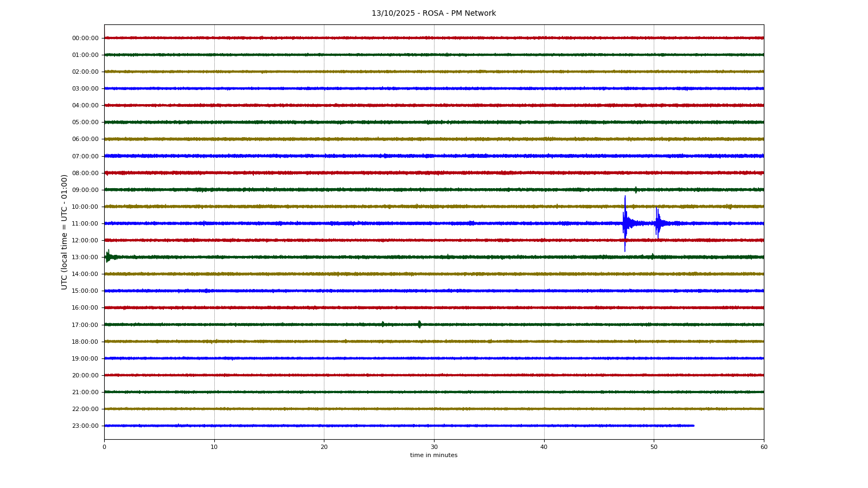Click the x-axis tick label 20
868x488 pixels.
[x=324, y=447]
